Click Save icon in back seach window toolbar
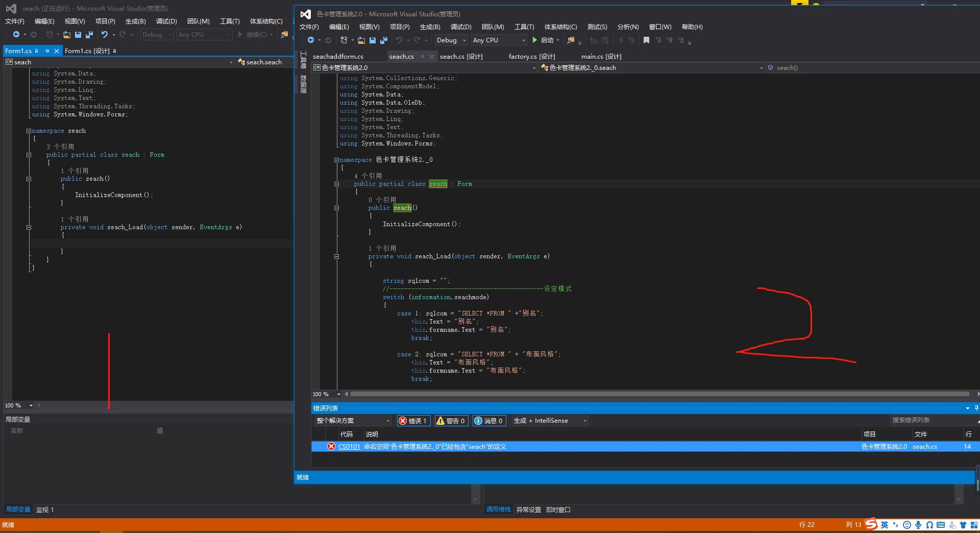980x533 pixels. pos(78,34)
